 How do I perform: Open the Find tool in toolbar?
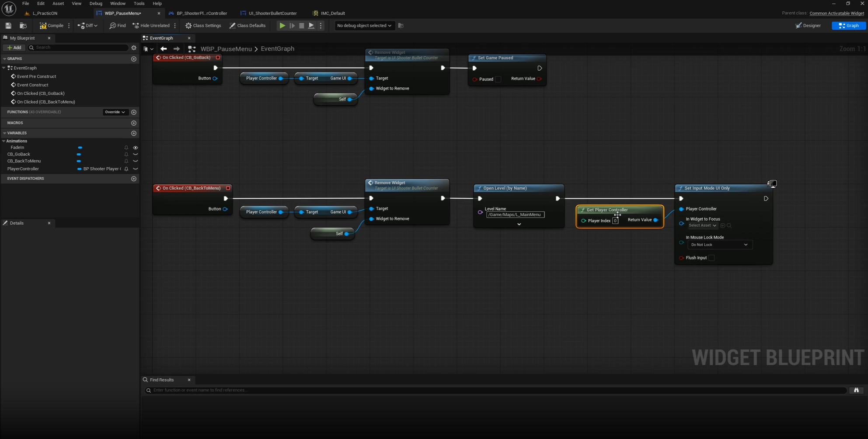[x=117, y=26]
